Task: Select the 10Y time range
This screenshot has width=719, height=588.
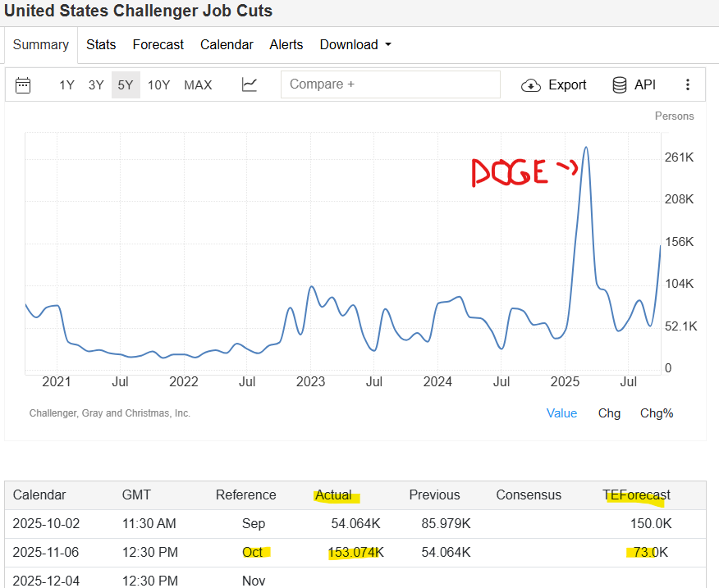Action: (x=159, y=85)
